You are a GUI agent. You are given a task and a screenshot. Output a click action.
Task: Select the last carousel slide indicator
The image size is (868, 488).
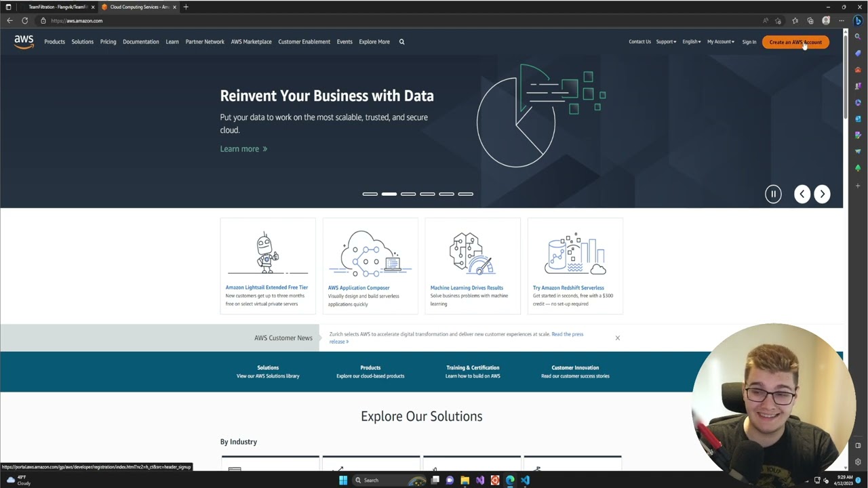(465, 194)
